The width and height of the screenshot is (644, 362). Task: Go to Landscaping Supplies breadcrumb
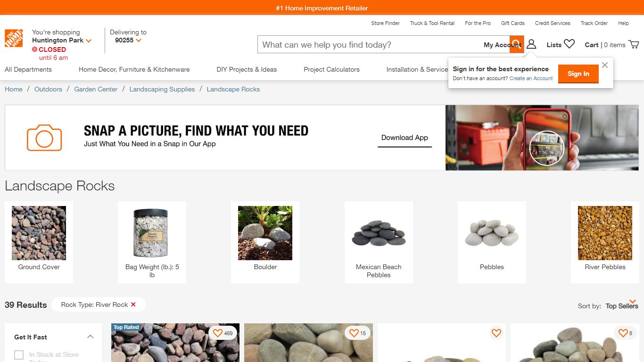(x=162, y=89)
